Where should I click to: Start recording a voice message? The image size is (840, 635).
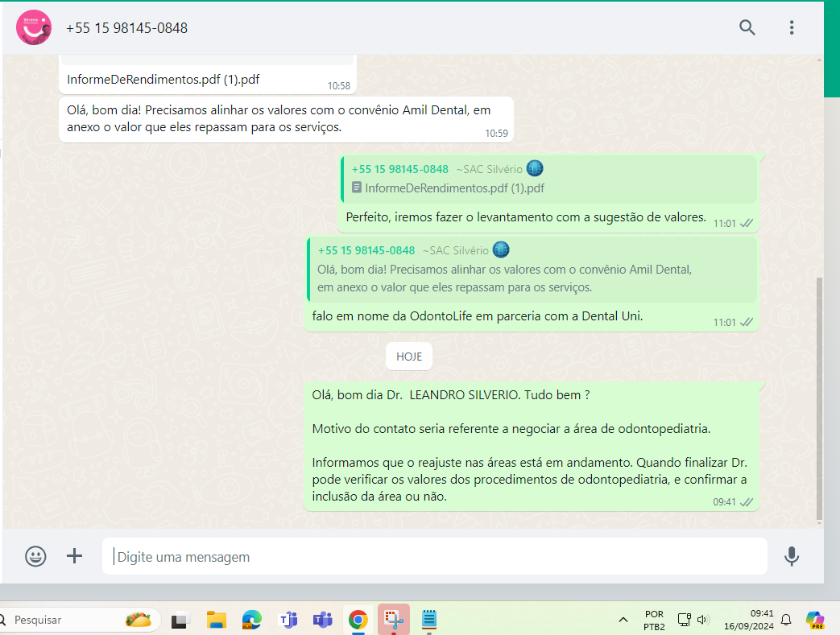click(x=791, y=556)
